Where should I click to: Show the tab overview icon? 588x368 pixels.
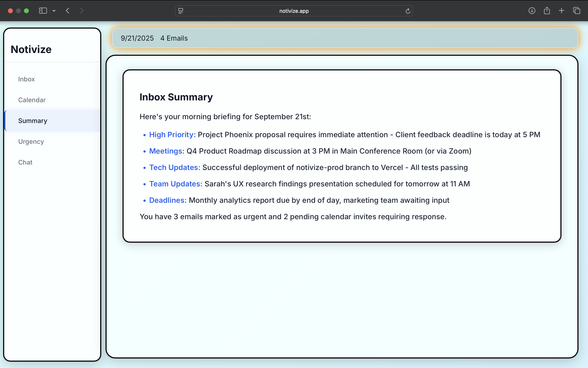pos(577,11)
